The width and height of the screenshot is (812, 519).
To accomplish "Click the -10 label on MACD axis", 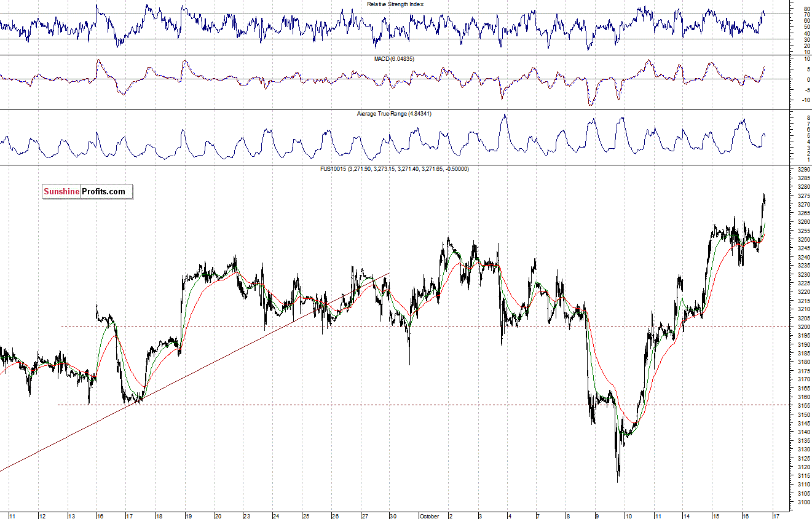I will coord(805,100).
